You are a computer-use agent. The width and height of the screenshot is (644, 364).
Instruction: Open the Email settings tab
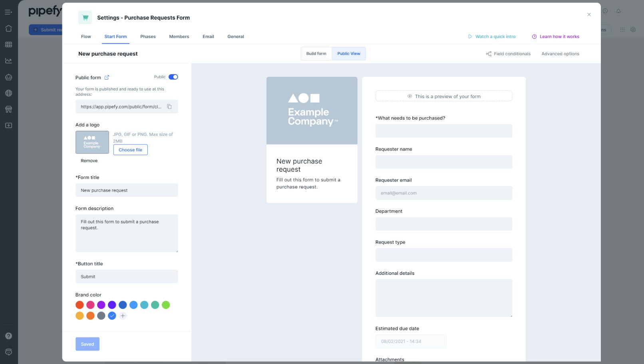pyautogui.click(x=208, y=36)
